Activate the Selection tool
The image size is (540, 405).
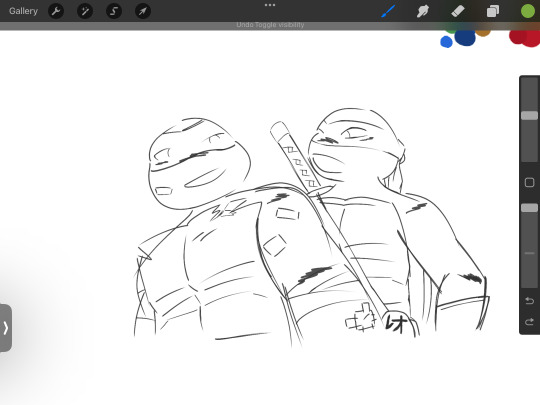pos(114,11)
